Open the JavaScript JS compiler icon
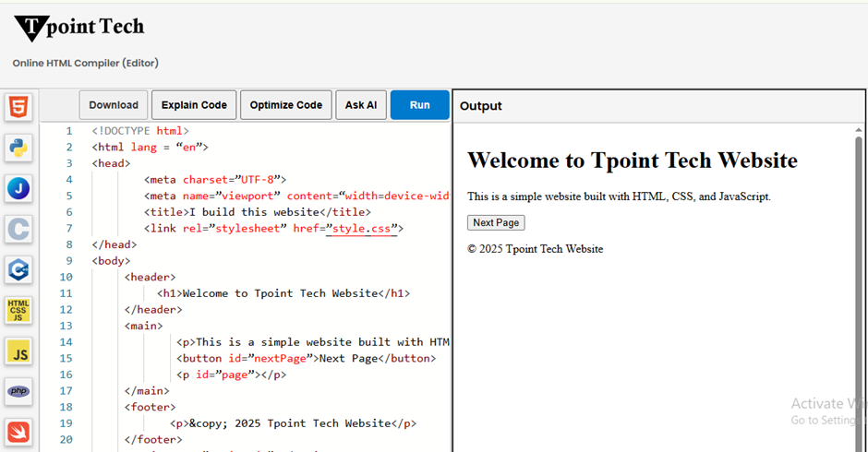 [18, 351]
